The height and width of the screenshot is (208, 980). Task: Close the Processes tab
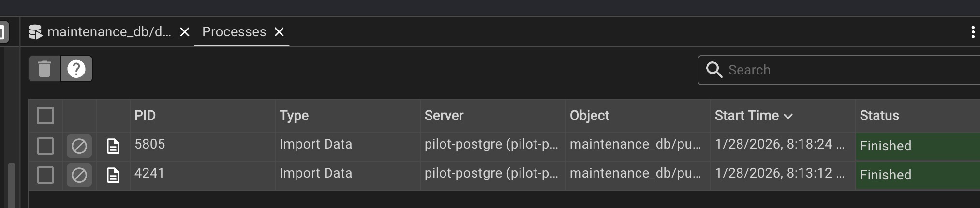[279, 32]
